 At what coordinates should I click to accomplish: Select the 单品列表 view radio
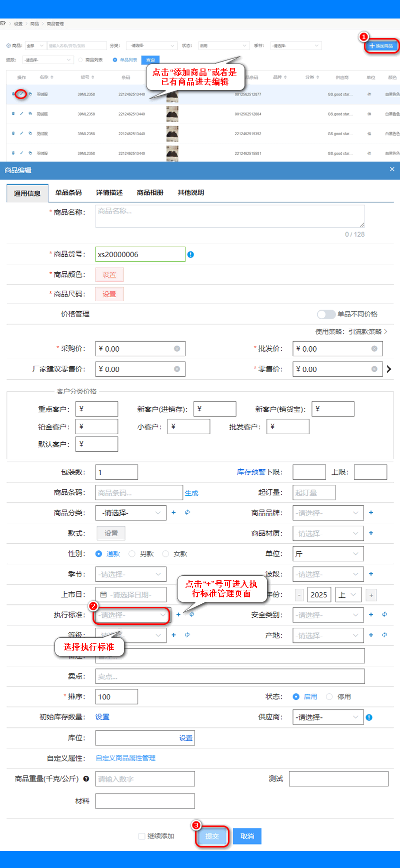[x=115, y=60]
